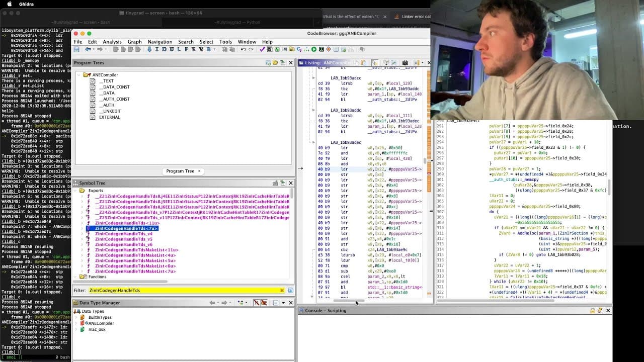644x362 pixels.
Task: Open the Navigation menu
Action: (160, 42)
